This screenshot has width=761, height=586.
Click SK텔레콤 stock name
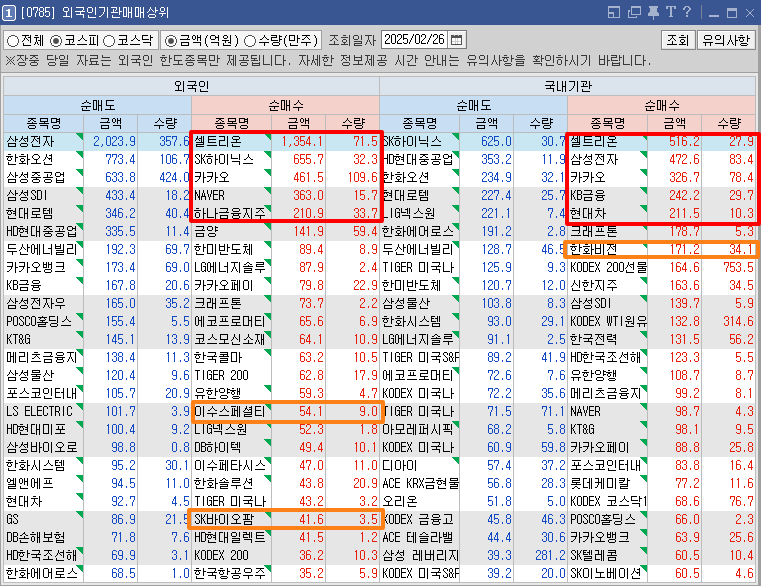click(593, 555)
